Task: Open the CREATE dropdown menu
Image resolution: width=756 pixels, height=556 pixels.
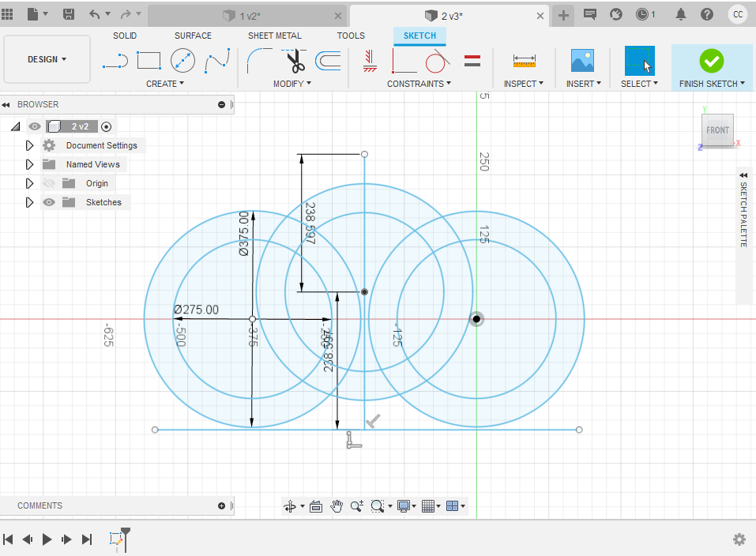Action: (165, 84)
